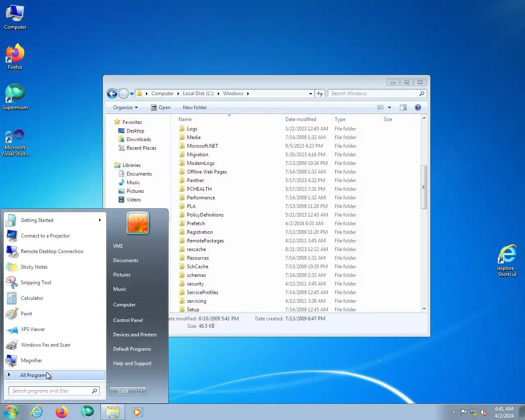Image resolution: width=525 pixels, height=420 pixels.
Task: Click the search magnifier in Explorer
Action: (x=422, y=94)
